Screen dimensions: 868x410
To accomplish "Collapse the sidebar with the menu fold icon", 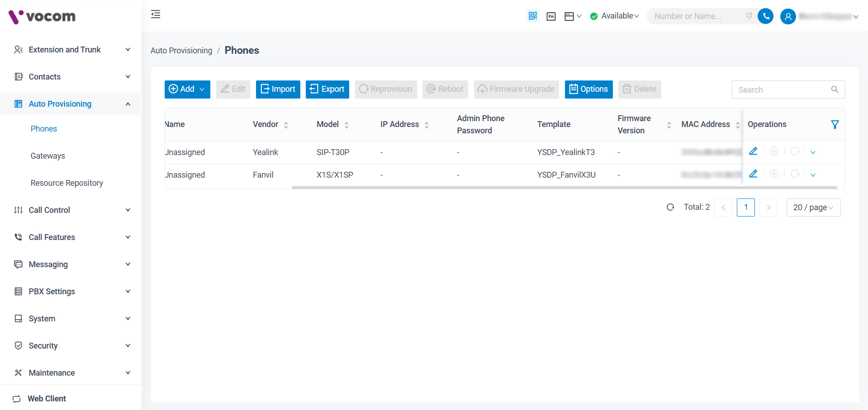I will [156, 14].
